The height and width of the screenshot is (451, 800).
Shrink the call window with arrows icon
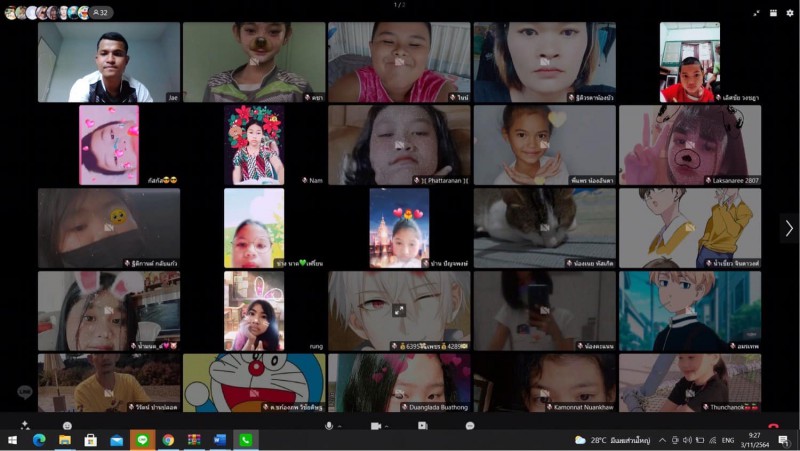(756, 13)
